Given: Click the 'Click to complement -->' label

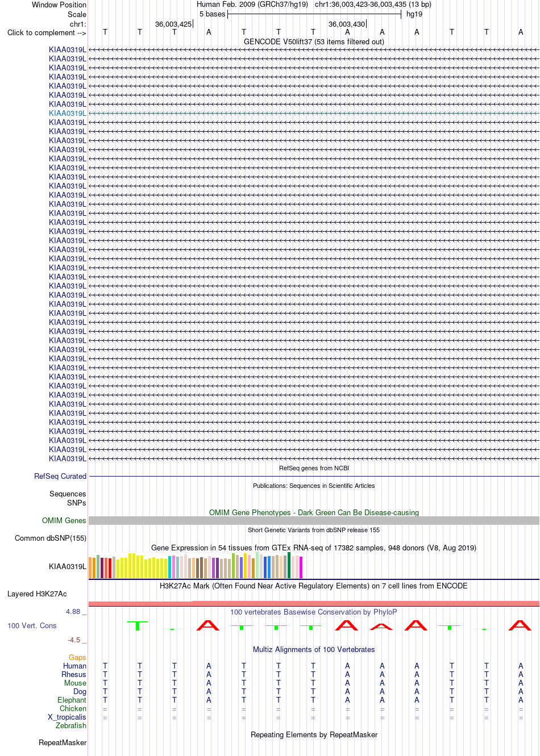Looking at the screenshot, I should pos(47,32).
